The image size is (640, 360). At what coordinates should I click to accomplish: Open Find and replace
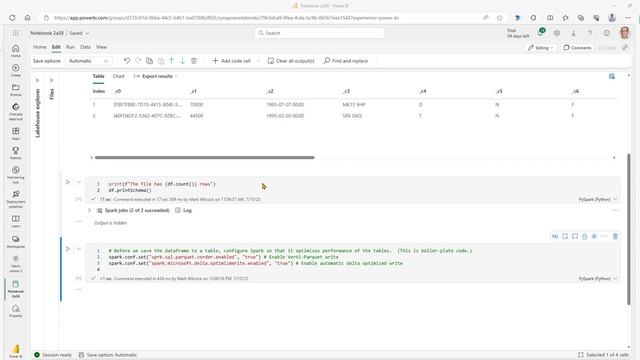point(346,61)
